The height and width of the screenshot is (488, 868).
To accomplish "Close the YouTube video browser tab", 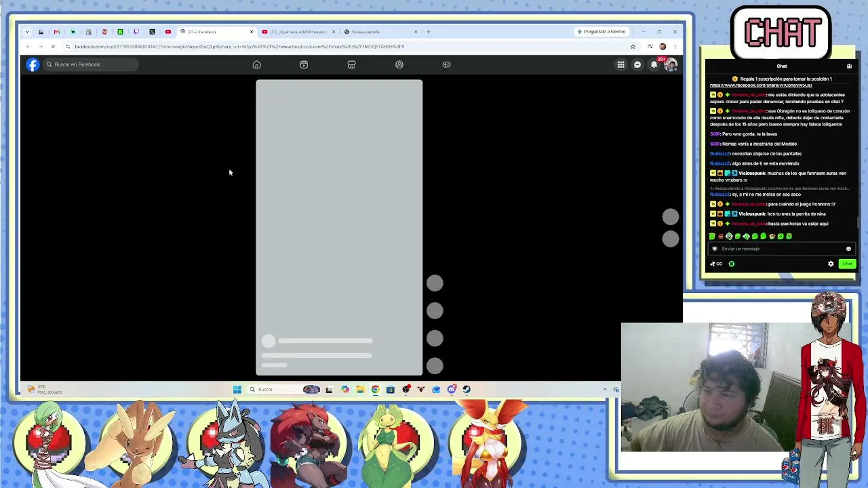I will 334,32.
